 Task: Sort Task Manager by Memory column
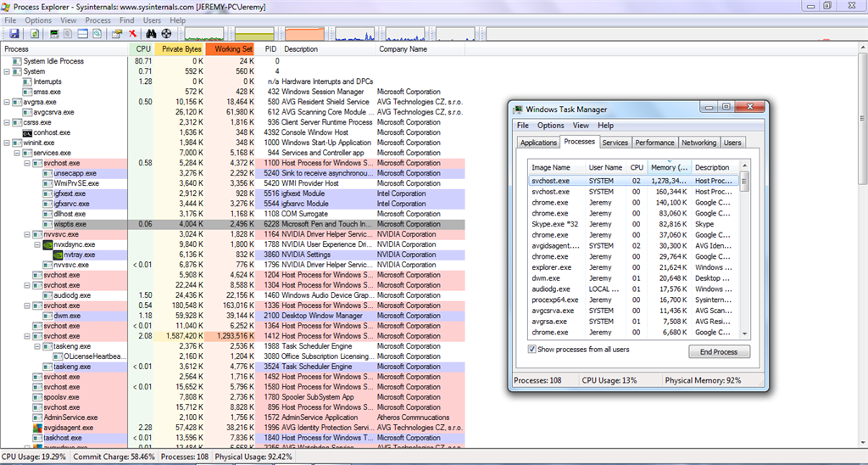tap(670, 167)
